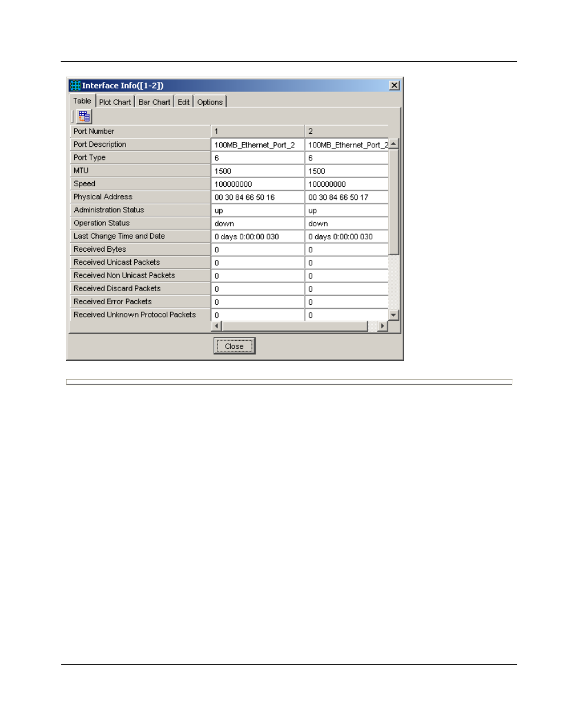
Task: Select the Port Type row label
Action: [x=140, y=157]
